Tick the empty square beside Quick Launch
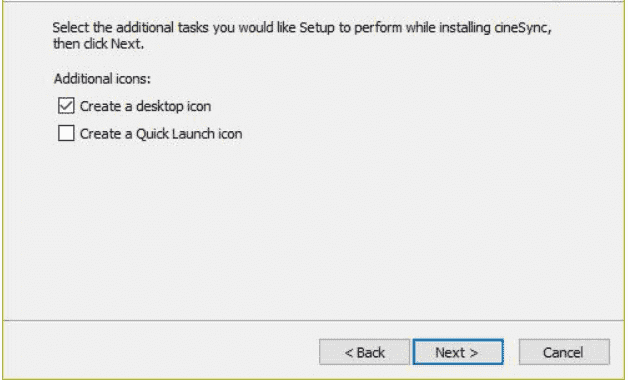This screenshot has height=380, width=628. (x=66, y=133)
